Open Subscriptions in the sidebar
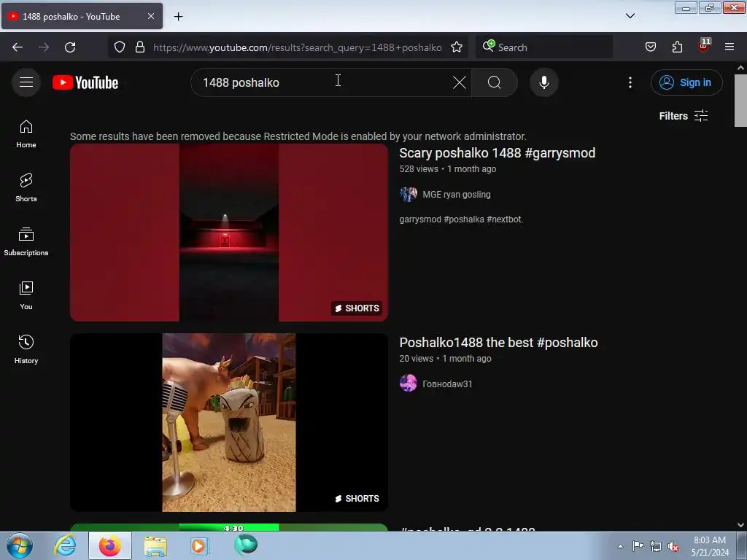The width and height of the screenshot is (747, 560). pyautogui.click(x=26, y=241)
